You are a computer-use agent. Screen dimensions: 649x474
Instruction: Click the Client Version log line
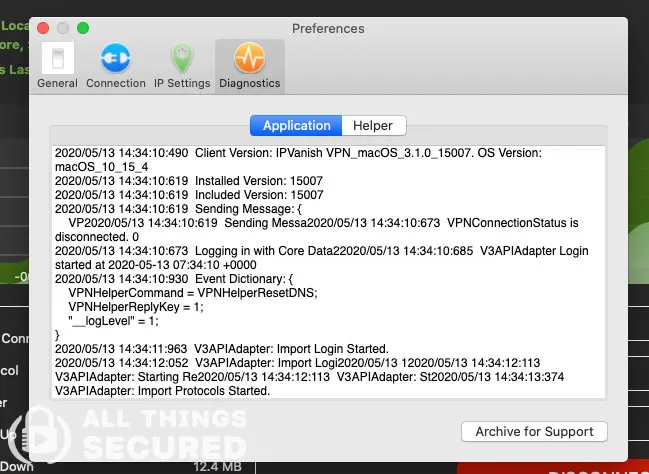[298, 153]
